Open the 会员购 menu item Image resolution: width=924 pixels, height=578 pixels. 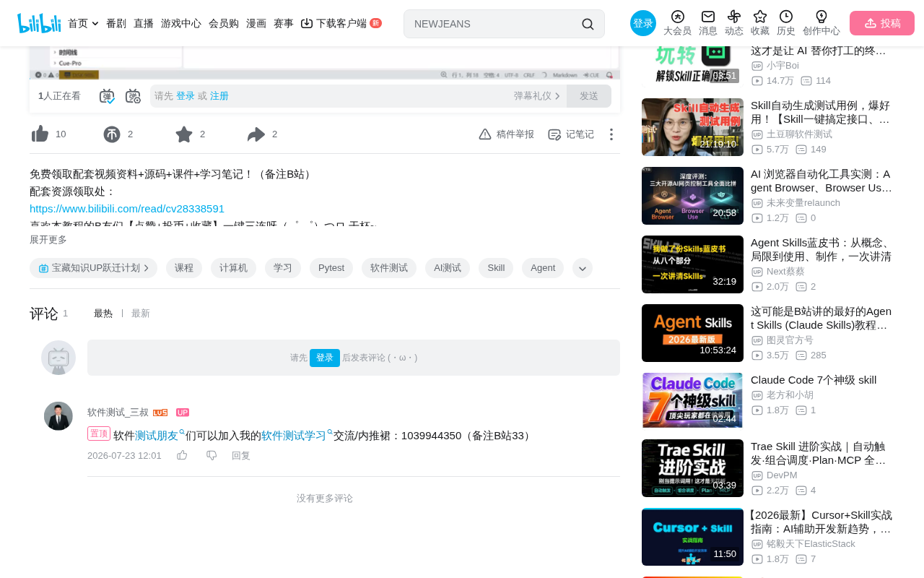[224, 23]
